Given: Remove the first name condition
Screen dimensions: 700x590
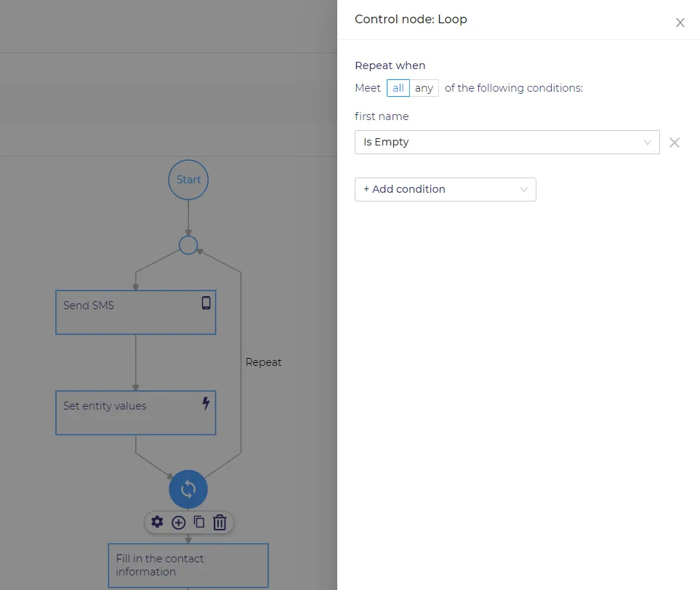Looking at the screenshot, I should [x=674, y=143].
